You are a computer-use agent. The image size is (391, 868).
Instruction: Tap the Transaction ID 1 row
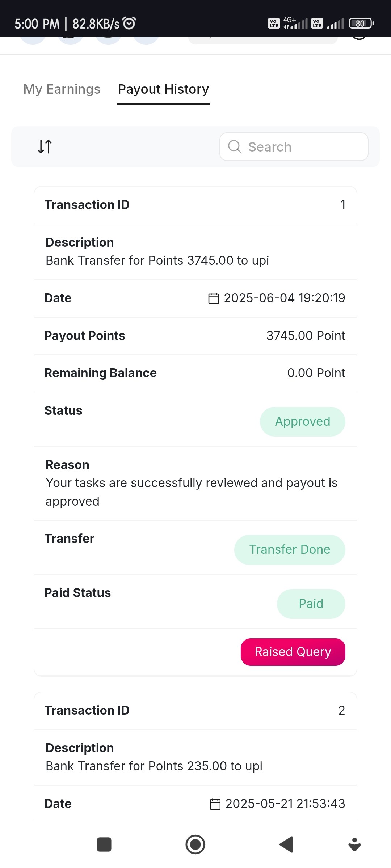195,205
